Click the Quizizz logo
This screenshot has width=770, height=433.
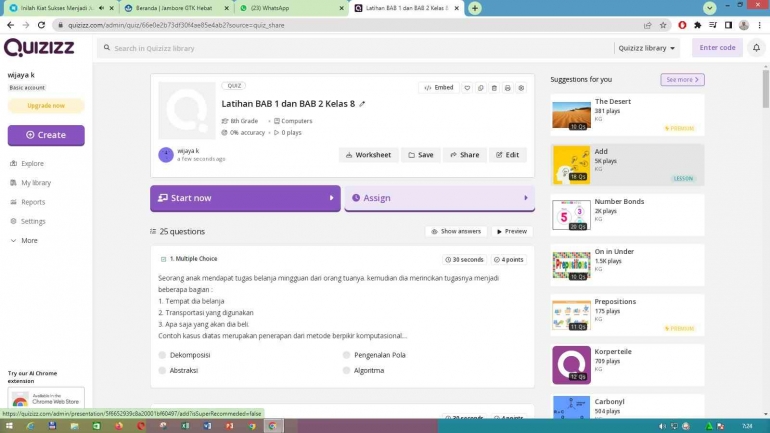[x=39, y=48]
